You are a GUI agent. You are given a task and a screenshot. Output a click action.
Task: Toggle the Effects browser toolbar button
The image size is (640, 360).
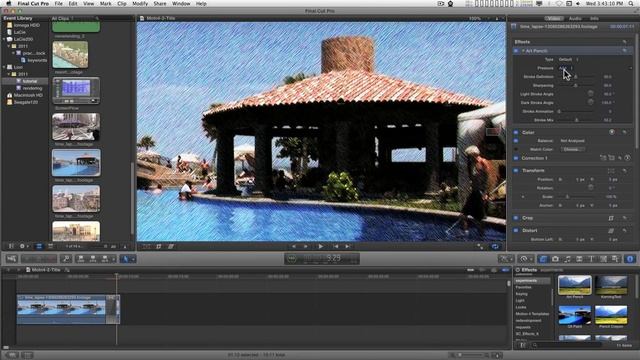tap(543, 259)
